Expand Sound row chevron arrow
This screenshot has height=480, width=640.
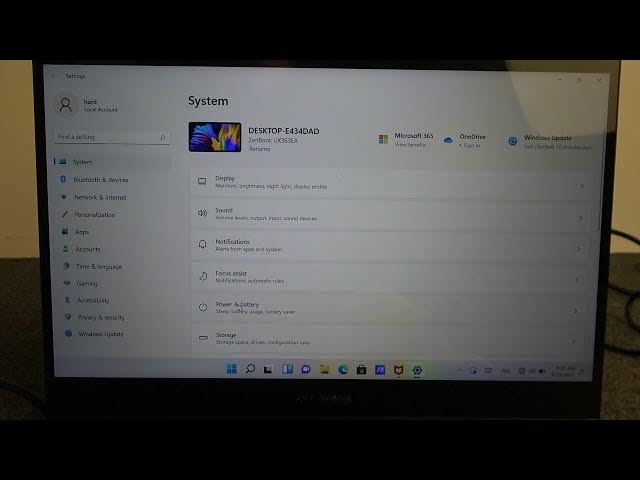(x=580, y=218)
